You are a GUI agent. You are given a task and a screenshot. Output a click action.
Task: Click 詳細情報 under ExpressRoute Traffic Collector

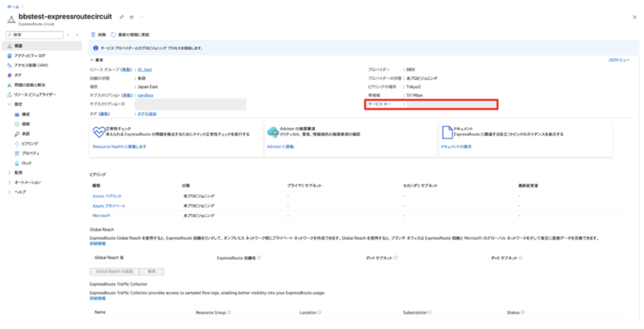tap(97, 298)
